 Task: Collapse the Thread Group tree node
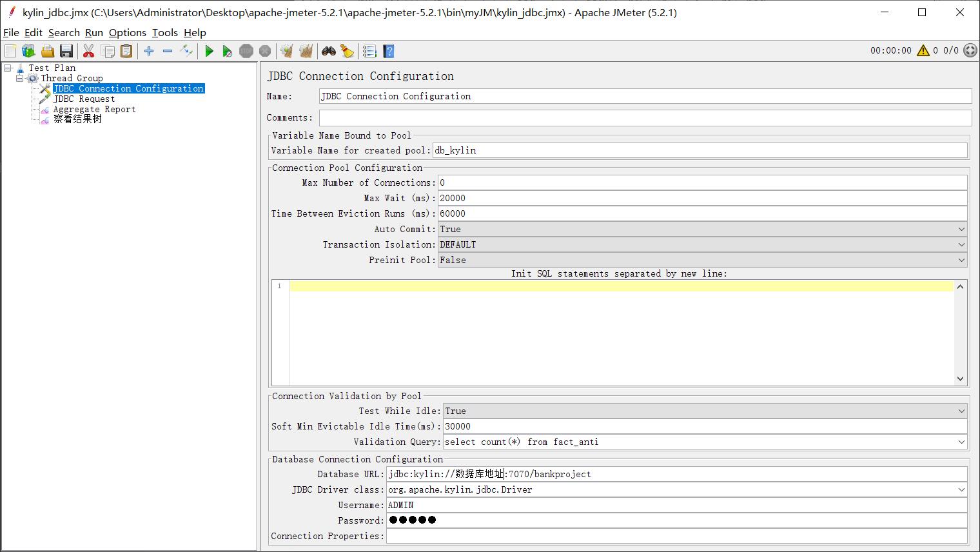click(x=19, y=78)
